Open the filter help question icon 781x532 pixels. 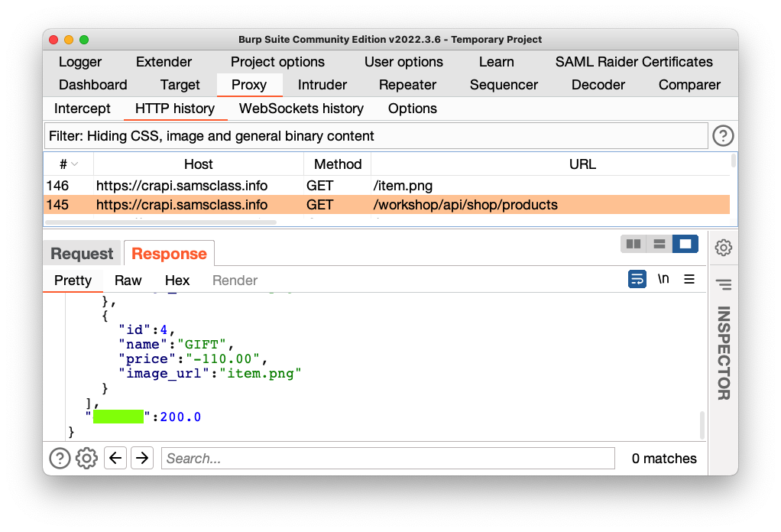[723, 136]
